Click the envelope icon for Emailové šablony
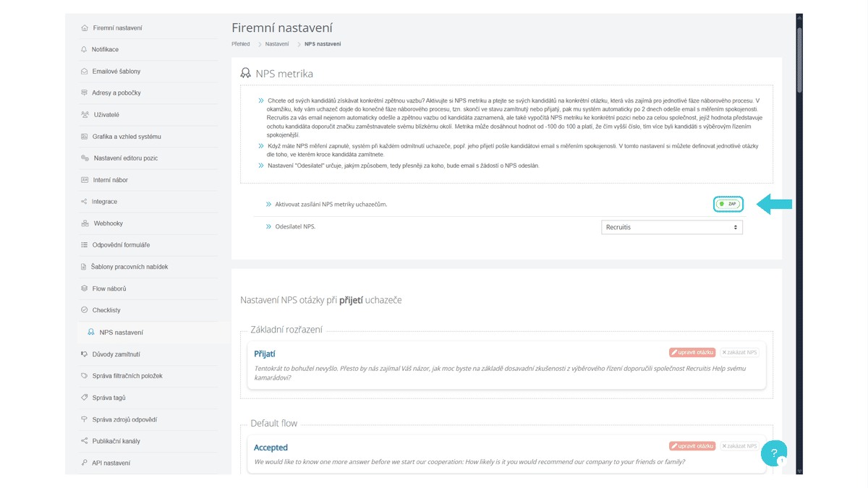 (85, 71)
